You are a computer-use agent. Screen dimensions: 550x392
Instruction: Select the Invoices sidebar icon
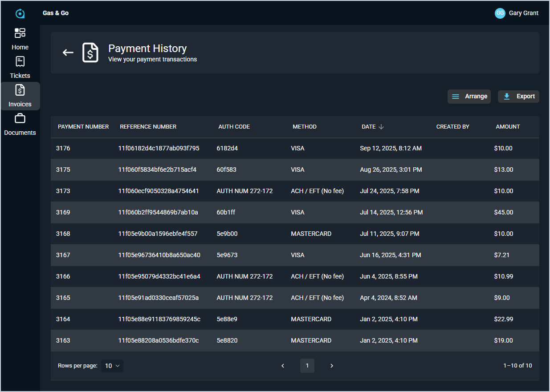[x=20, y=90]
